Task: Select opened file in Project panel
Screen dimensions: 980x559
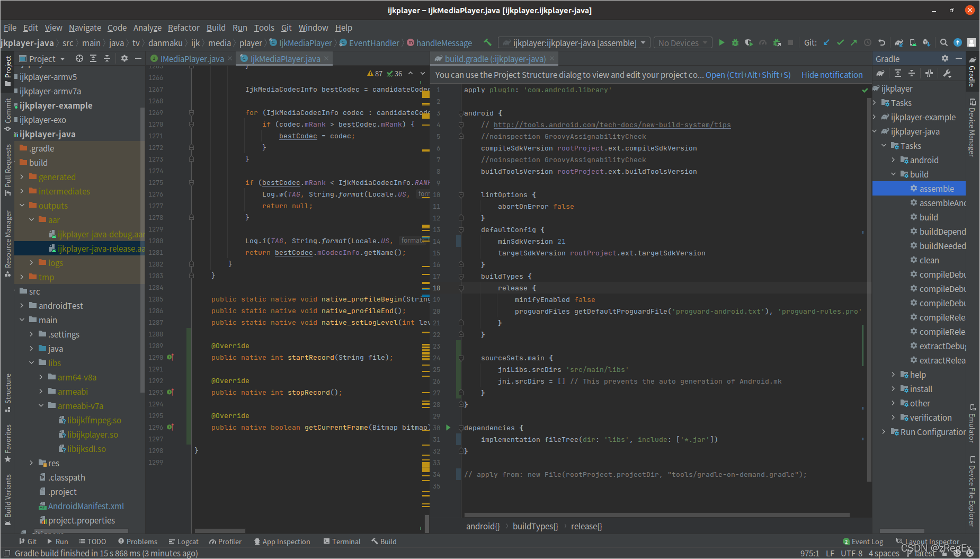Action: (x=79, y=58)
